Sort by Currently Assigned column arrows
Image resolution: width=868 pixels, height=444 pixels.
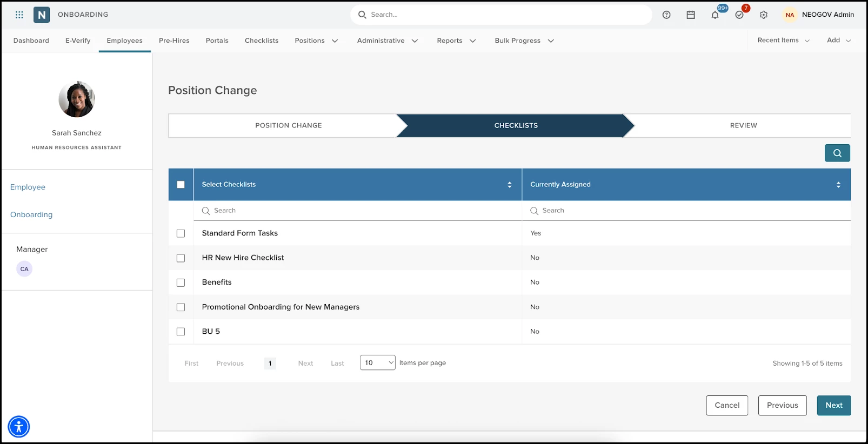coord(838,185)
